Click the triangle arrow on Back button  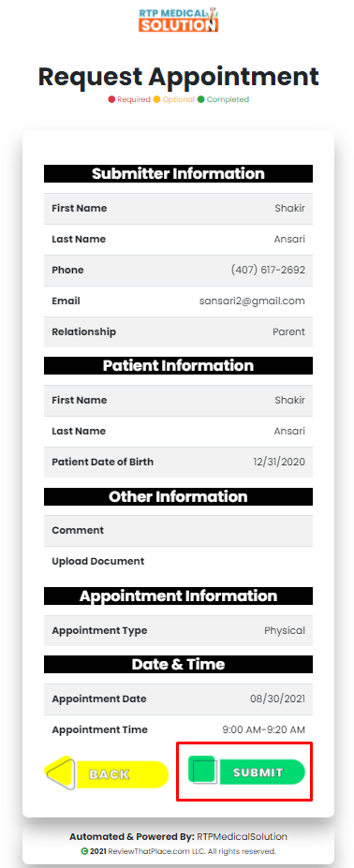pyautogui.click(x=60, y=773)
